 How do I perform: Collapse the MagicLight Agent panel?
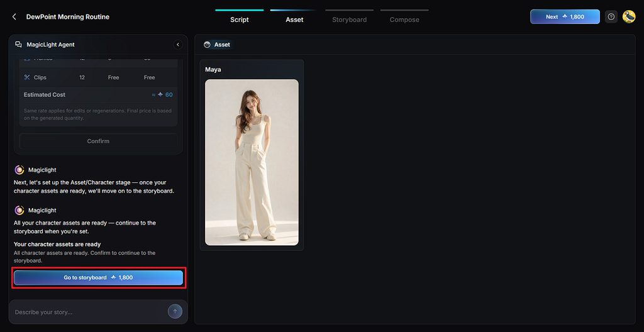[x=178, y=45]
